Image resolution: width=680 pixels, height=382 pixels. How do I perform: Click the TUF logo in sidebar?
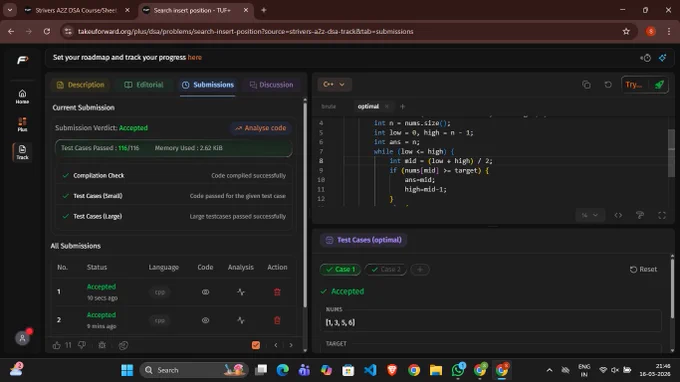pos(23,60)
